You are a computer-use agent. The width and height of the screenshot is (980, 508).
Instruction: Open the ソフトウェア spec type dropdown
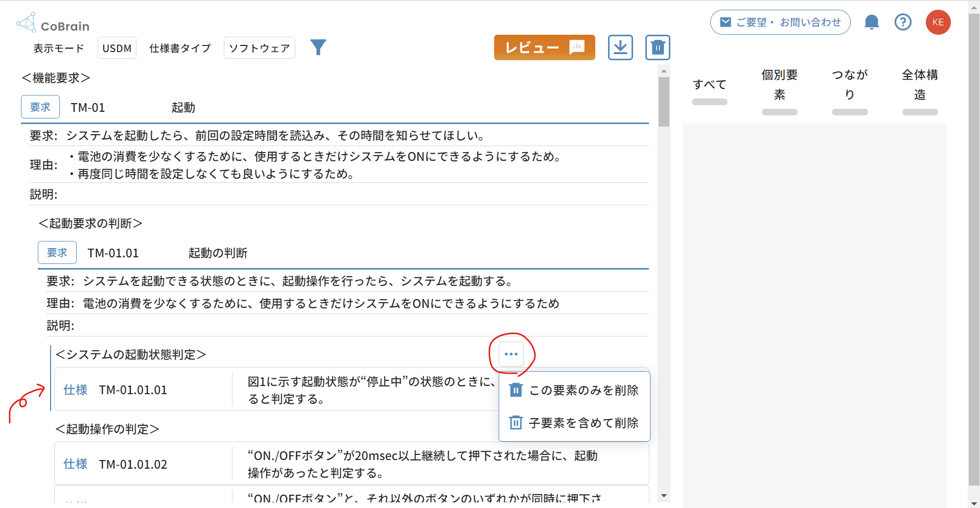(x=260, y=48)
